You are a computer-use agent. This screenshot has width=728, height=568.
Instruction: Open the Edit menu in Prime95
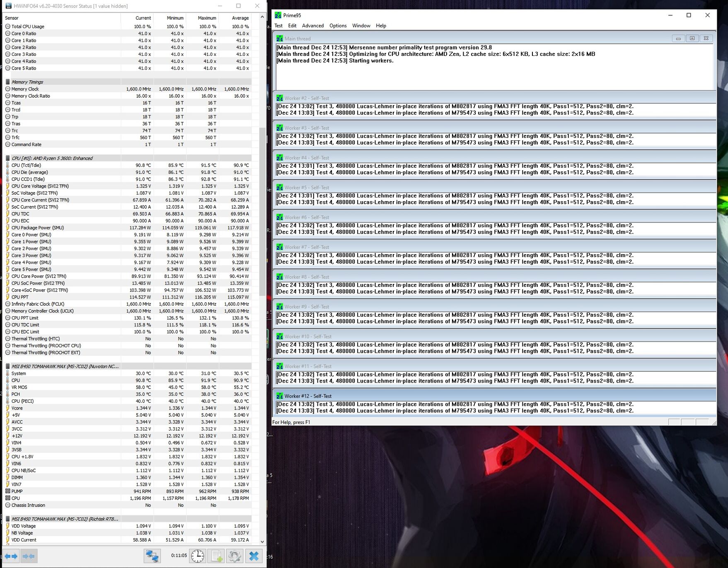coord(292,26)
